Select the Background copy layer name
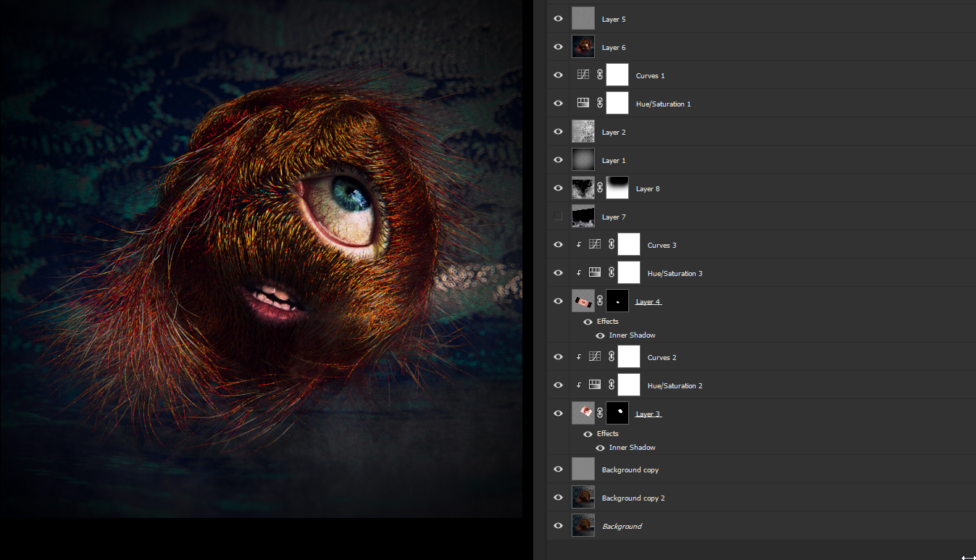The width and height of the screenshot is (976, 560). pyautogui.click(x=630, y=469)
